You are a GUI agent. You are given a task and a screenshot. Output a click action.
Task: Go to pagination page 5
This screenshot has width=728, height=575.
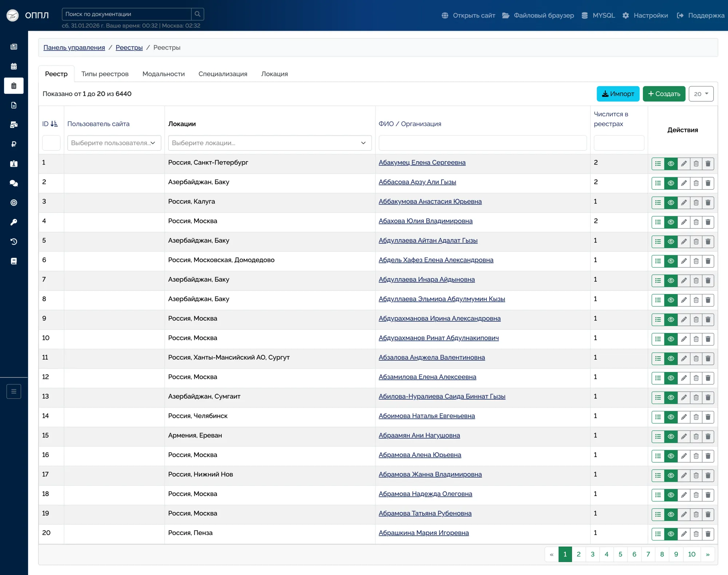point(620,554)
